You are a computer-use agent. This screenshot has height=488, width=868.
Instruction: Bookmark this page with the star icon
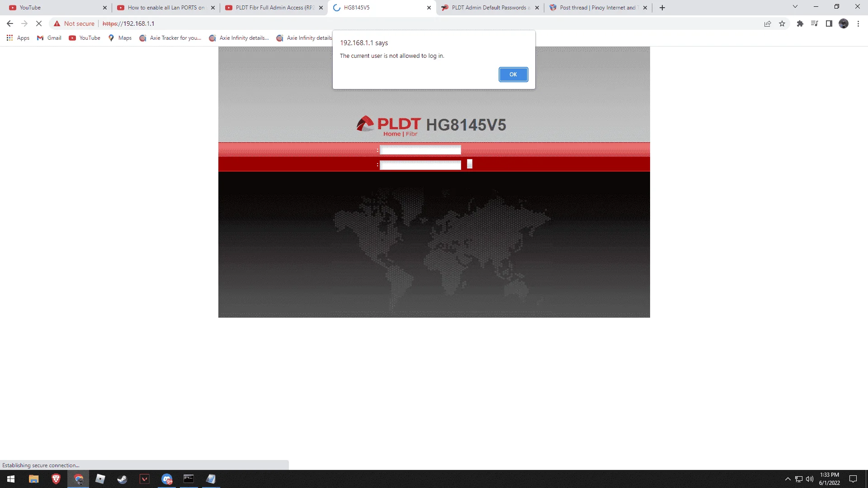point(782,23)
